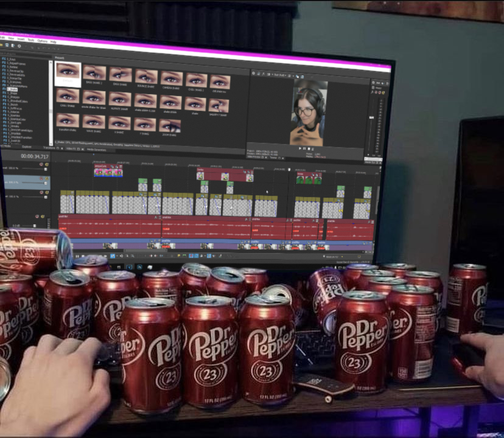Open Project Video Properties icon in preview toolbar
The height and width of the screenshot is (438, 504).
(x=253, y=75)
